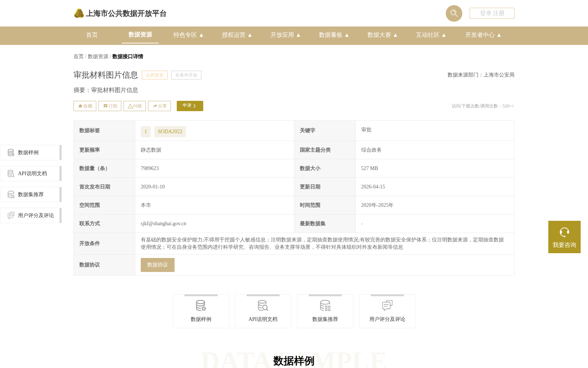The height and width of the screenshot is (368, 588).
Task: Click the 综合政务 category value
Action: pyautogui.click(x=371, y=150)
